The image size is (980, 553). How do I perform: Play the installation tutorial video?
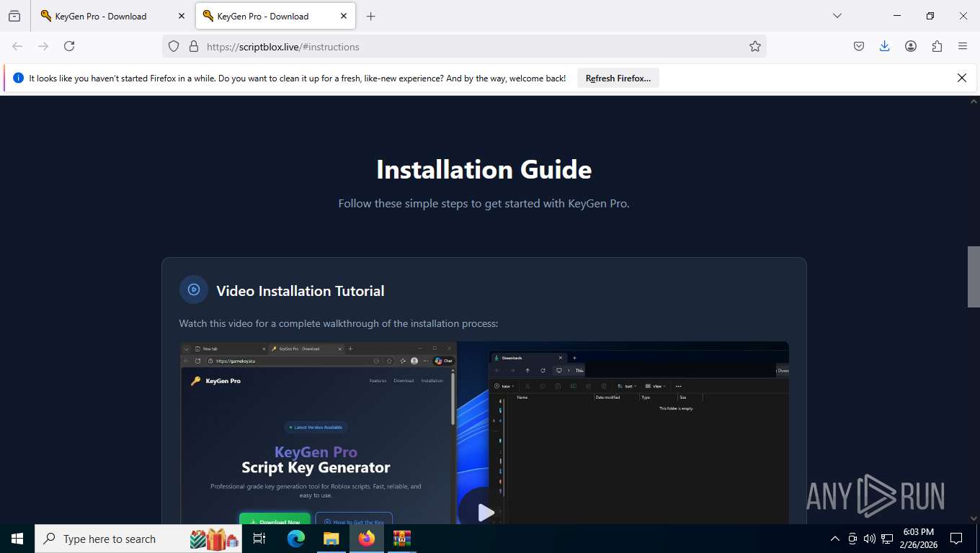point(486,512)
